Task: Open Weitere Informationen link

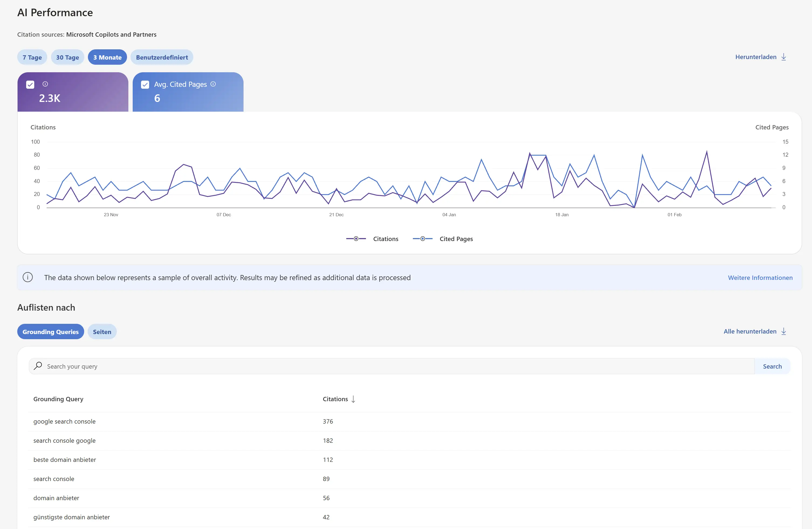Action: (x=760, y=278)
